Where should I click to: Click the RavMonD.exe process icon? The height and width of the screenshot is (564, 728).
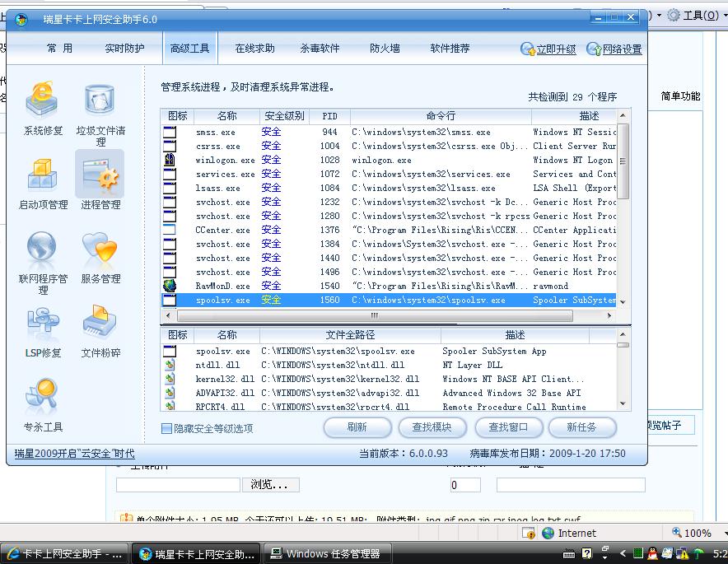click(x=170, y=286)
